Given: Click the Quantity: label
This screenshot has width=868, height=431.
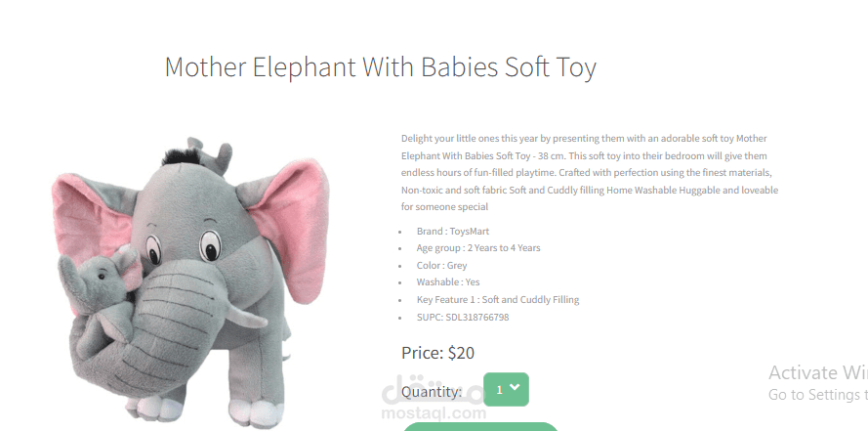Looking at the screenshot, I should point(432,392).
